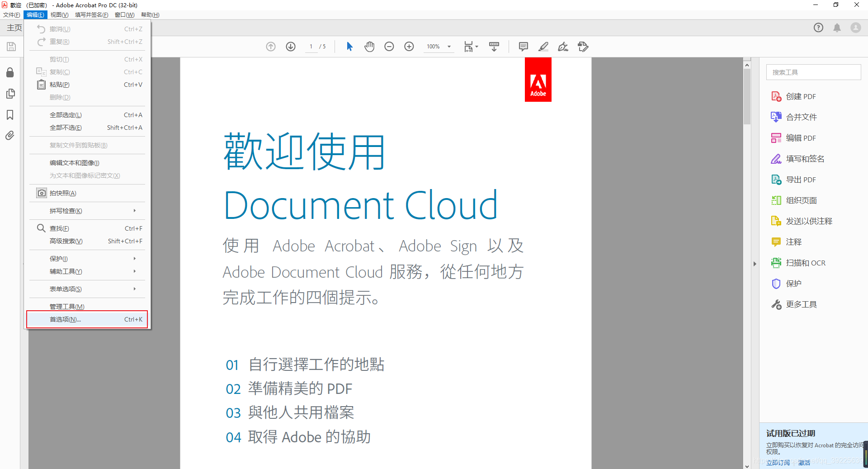Click the zoom in plus icon
868x469 pixels.
tap(409, 47)
